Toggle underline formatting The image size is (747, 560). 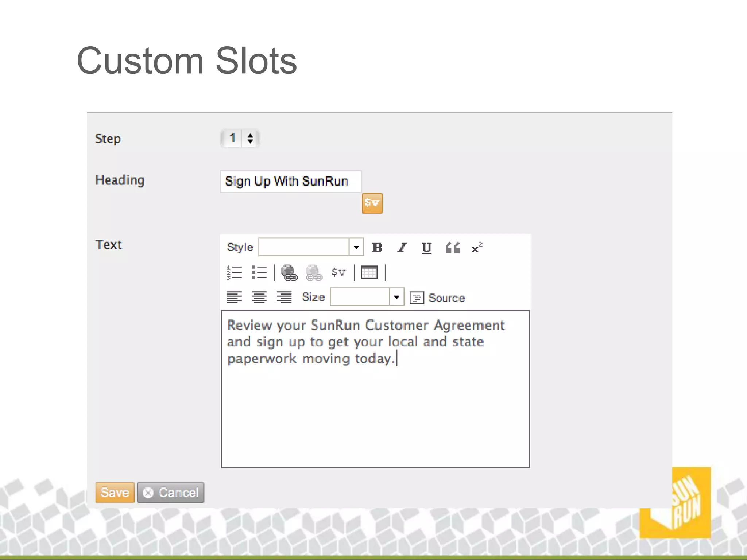click(427, 248)
